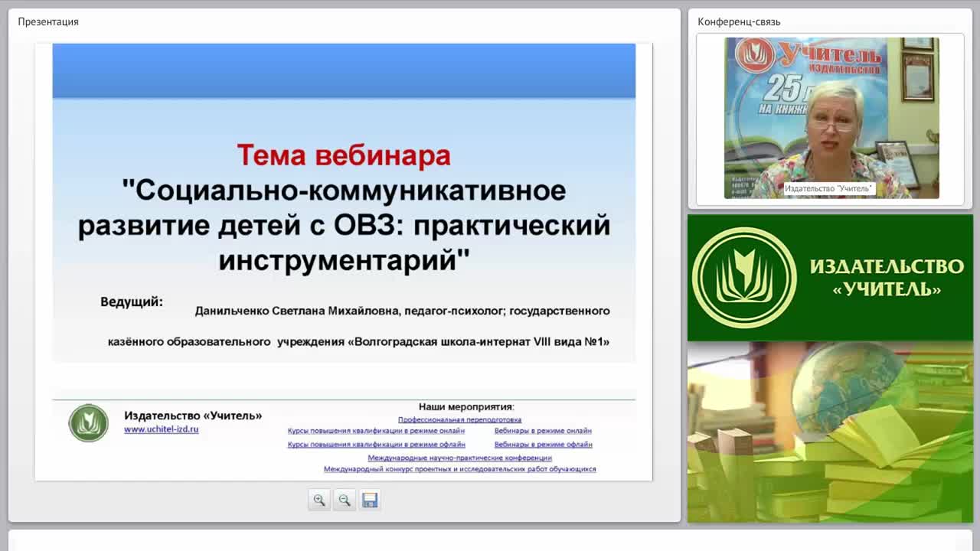Open the Вебинары в режиме онлайн link
The image size is (980, 551).
[x=543, y=431]
